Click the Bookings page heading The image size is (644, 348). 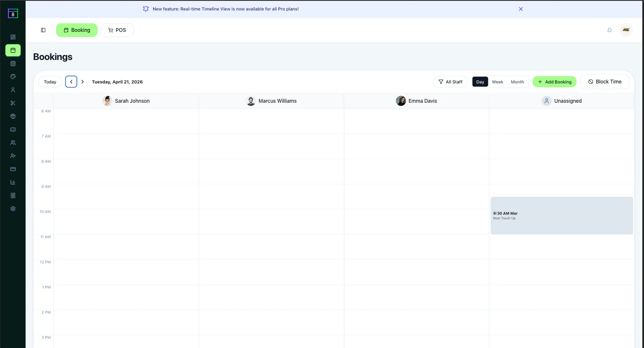(x=53, y=57)
